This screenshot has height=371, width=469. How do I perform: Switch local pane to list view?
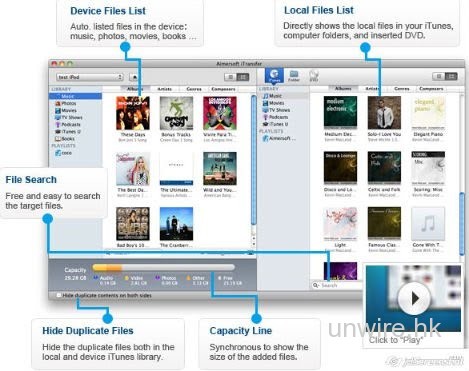tap(439, 76)
